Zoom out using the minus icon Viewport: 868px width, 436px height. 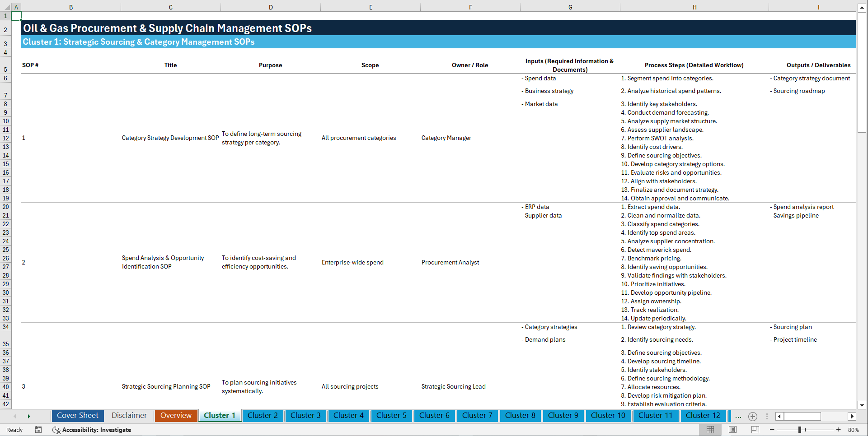[772, 430]
